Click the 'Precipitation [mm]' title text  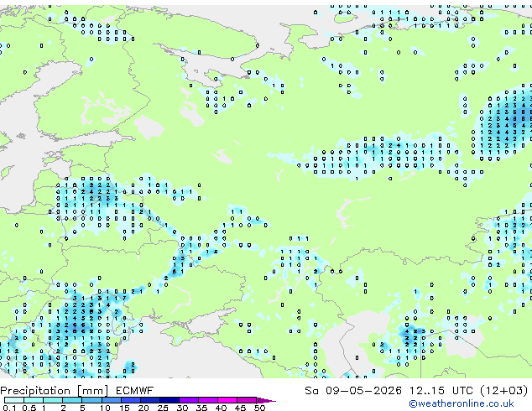tap(55, 391)
